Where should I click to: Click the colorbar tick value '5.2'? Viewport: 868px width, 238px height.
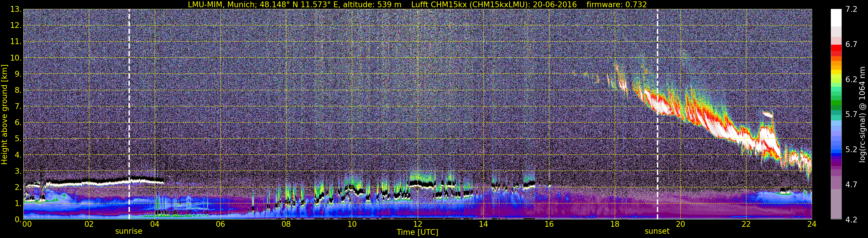click(x=851, y=150)
